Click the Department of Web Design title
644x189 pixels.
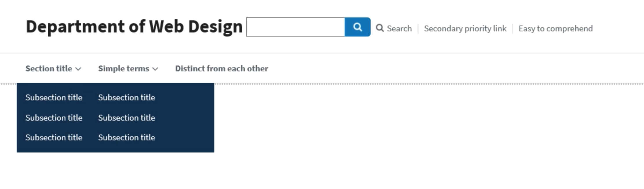point(134,27)
